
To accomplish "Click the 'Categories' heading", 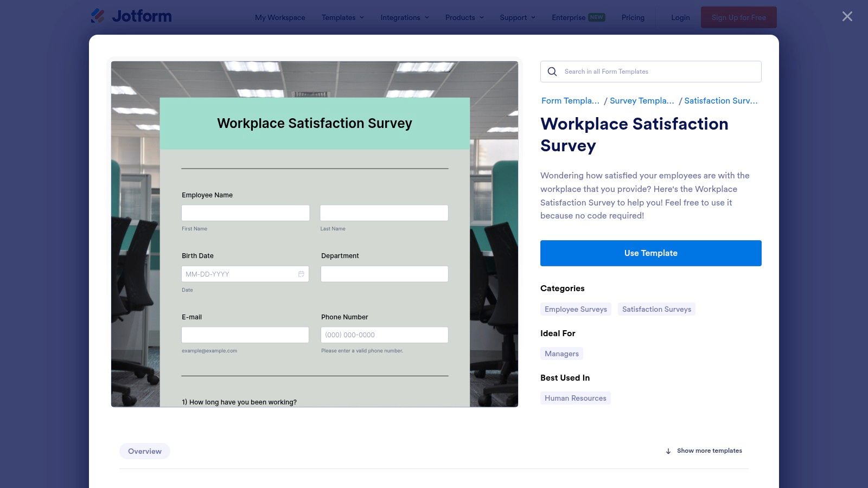I will [x=563, y=288].
